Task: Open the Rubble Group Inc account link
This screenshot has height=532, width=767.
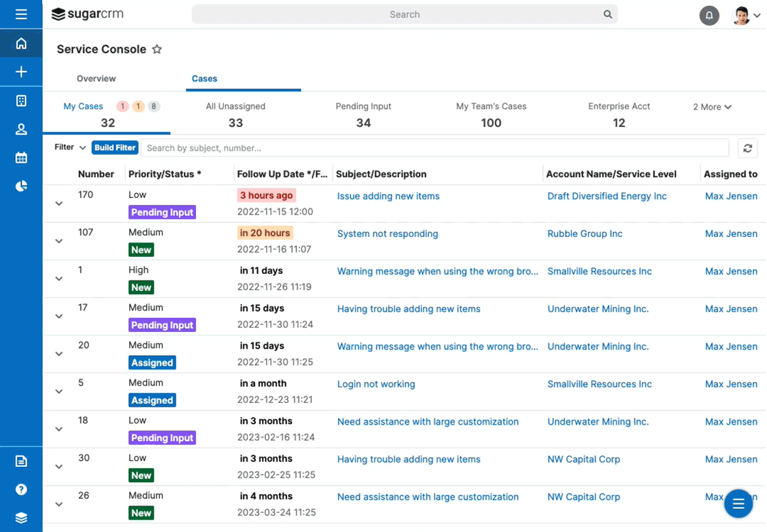Action: click(584, 234)
